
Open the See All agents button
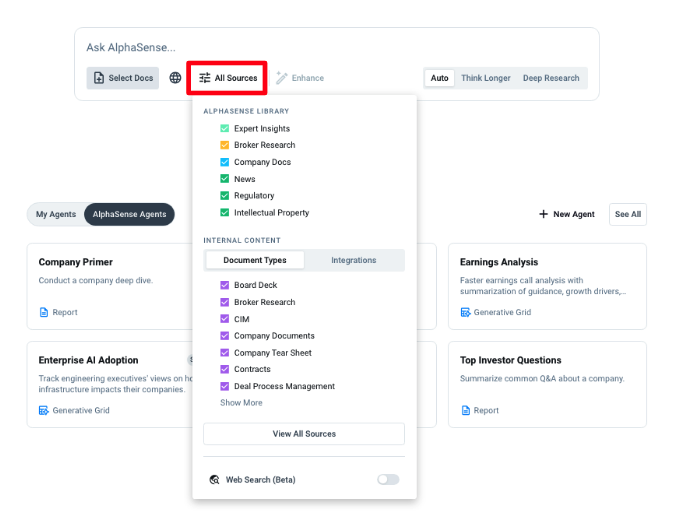pyautogui.click(x=628, y=214)
